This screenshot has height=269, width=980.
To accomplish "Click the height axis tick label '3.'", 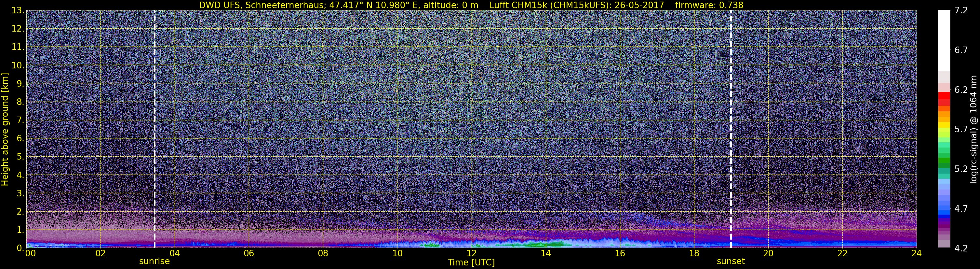I will pos(20,193).
